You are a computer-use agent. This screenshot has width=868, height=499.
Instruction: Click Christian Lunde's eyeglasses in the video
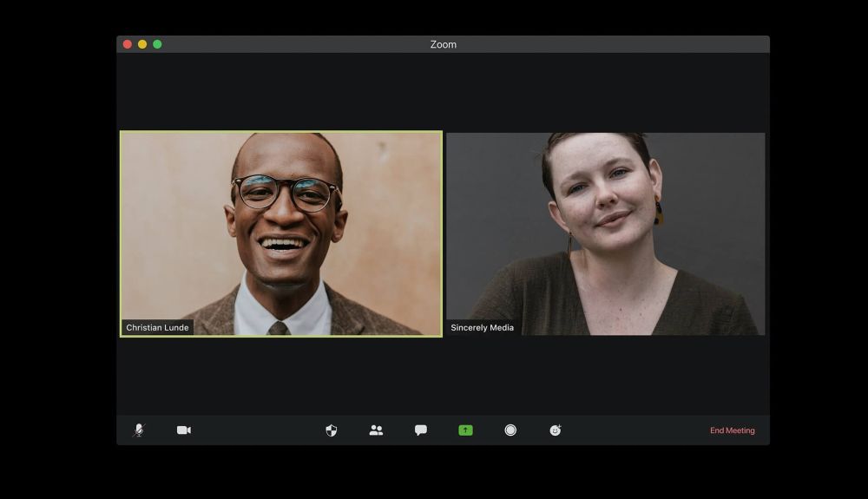[286, 193]
